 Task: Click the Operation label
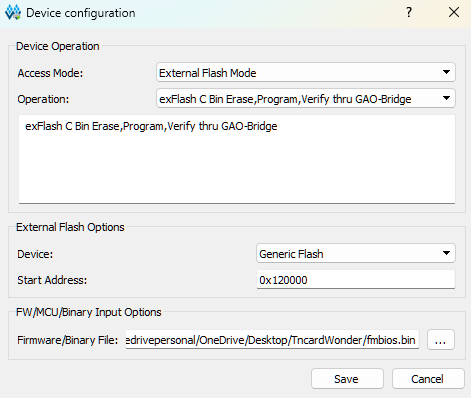pos(43,99)
